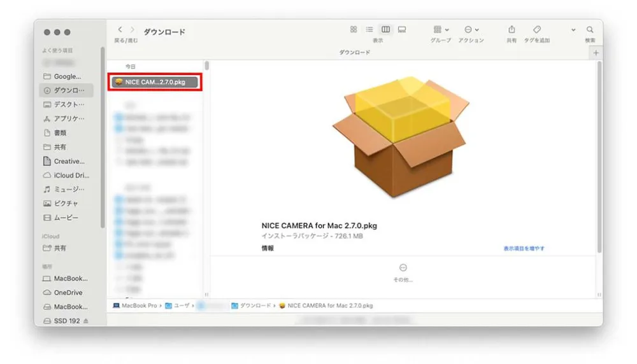This screenshot has width=637, height=364.
Task: Switch to gallery view
Action: [x=402, y=29]
